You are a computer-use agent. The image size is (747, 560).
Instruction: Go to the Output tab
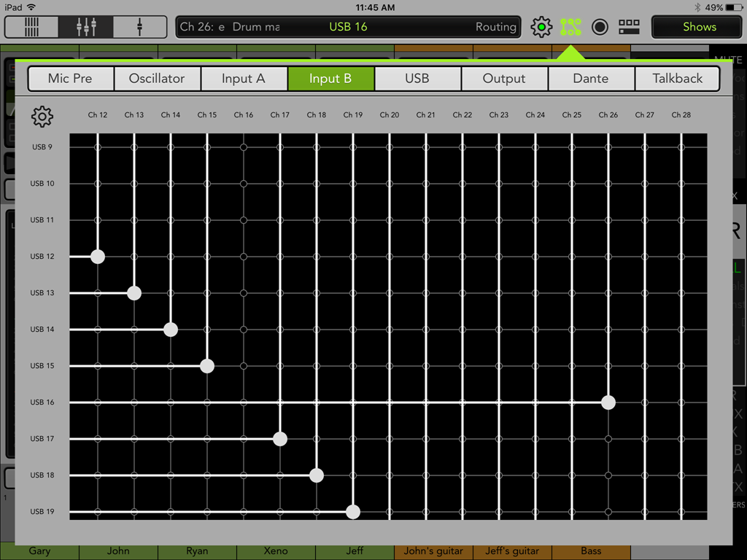click(503, 79)
